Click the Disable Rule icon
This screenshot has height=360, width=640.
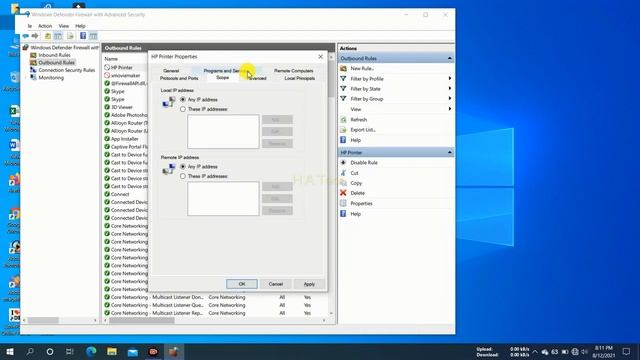pyautogui.click(x=344, y=162)
